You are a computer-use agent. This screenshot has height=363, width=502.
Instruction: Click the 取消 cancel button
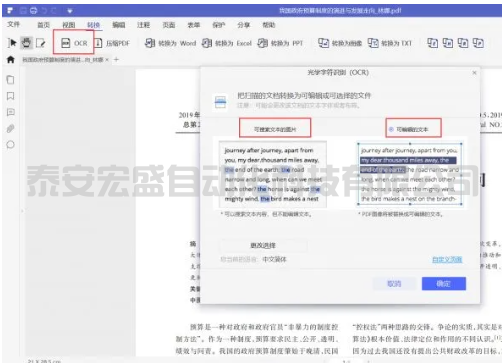(394, 284)
